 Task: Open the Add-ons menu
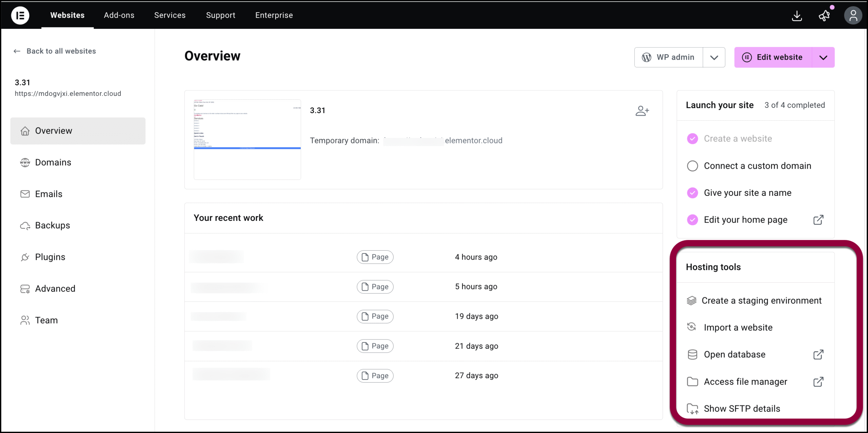[119, 15]
